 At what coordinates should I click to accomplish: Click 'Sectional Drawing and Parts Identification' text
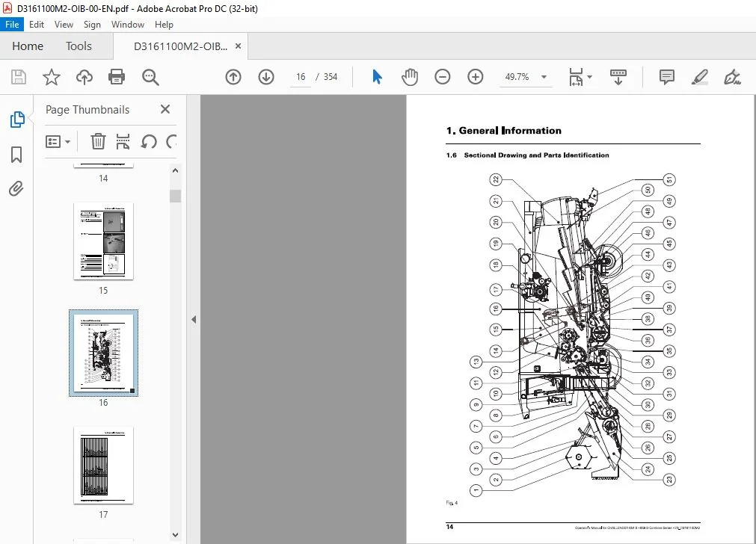536,155
